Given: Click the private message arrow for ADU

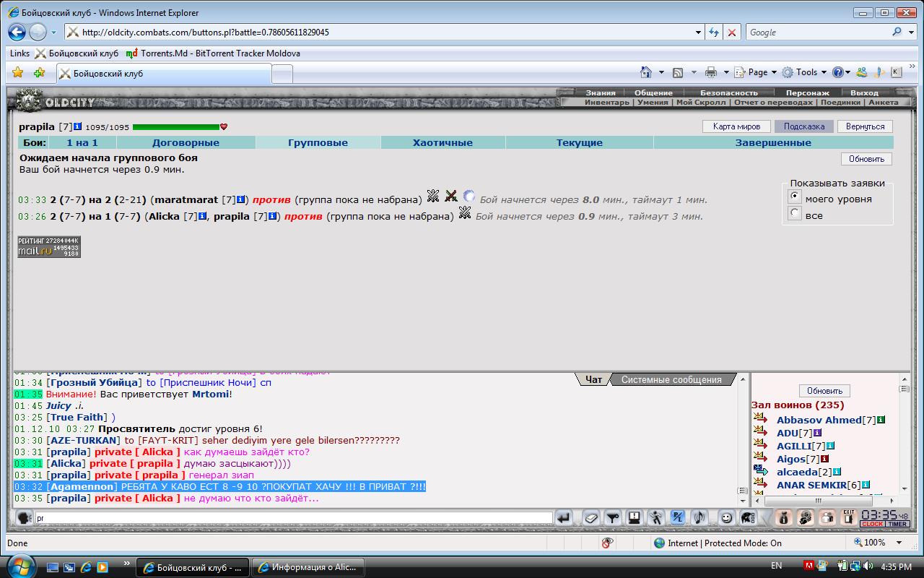Looking at the screenshot, I should coord(760,431).
